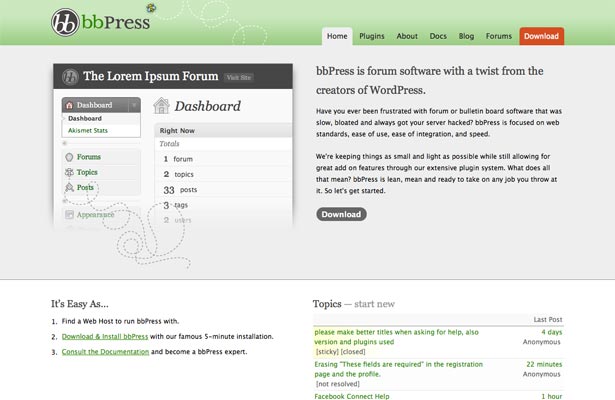Image resolution: width=615 pixels, height=400 pixels.
Task: Open the Blog navigation link
Action: point(466,36)
